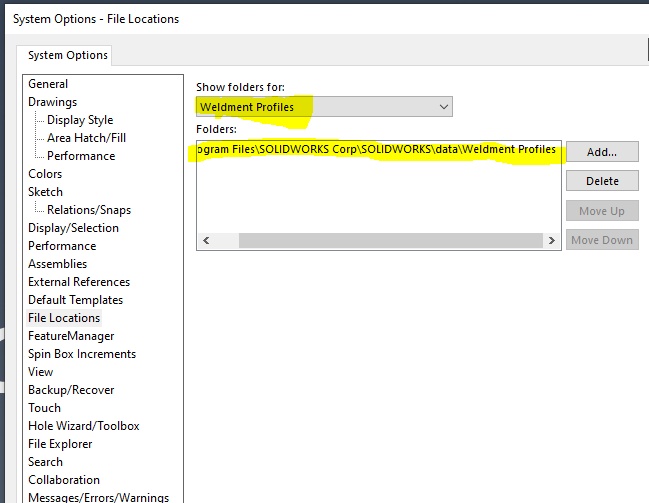This screenshot has height=503, width=649.
Task: Click the horizontal scrollbar thumb in Folders
Action: [391, 241]
